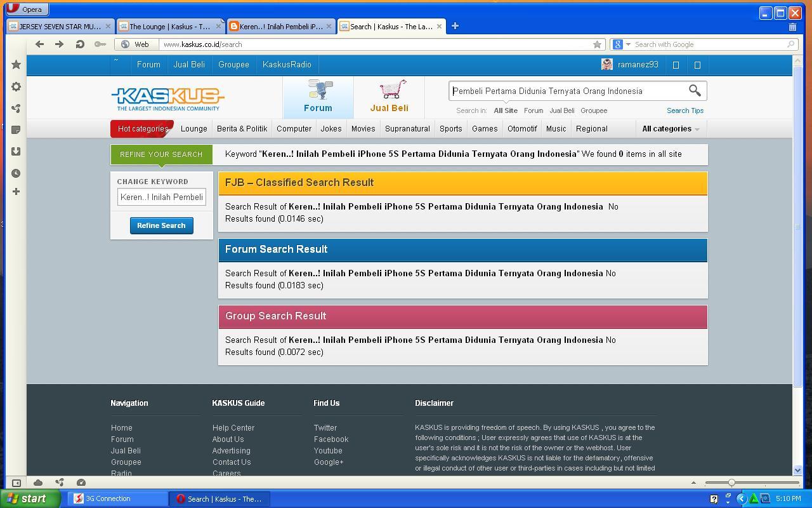Screen dimensions: 812x508
Task: Open Forum in blue top bar
Action: tap(148, 65)
